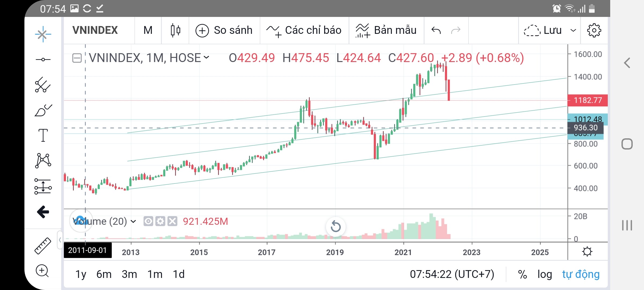Viewport: 644px width, 290px height.
Task: Select the crosshair cursor tool
Action: click(43, 34)
